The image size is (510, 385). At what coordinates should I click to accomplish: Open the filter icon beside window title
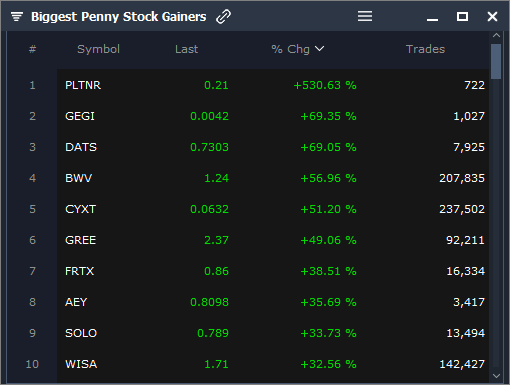tap(17, 16)
